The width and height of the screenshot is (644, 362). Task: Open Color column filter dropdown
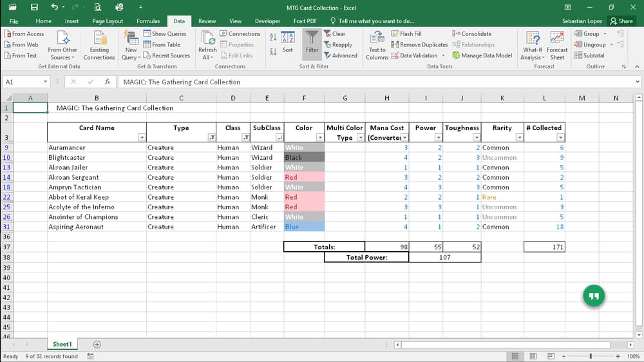(x=320, y=138)
